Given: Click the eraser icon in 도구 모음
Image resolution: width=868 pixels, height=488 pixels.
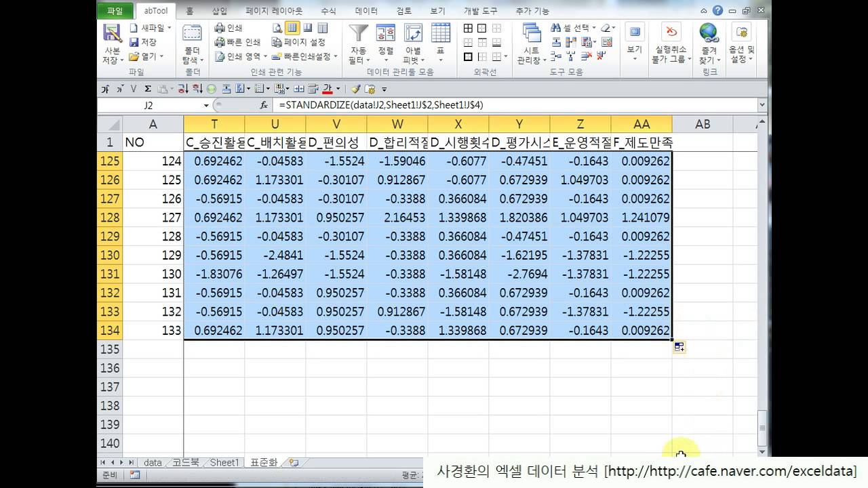Looking at the screenshot, I should coord(607,28).
